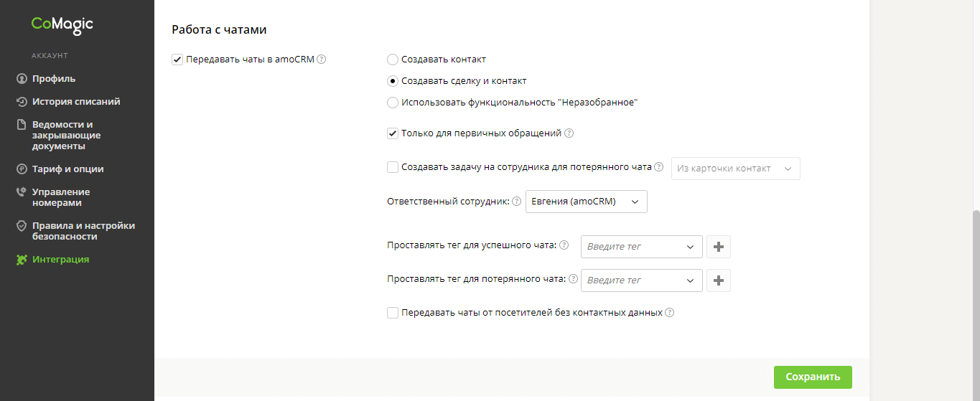
Task: Select 'Создавать контакт' radio option
Action: pos(393,60)
